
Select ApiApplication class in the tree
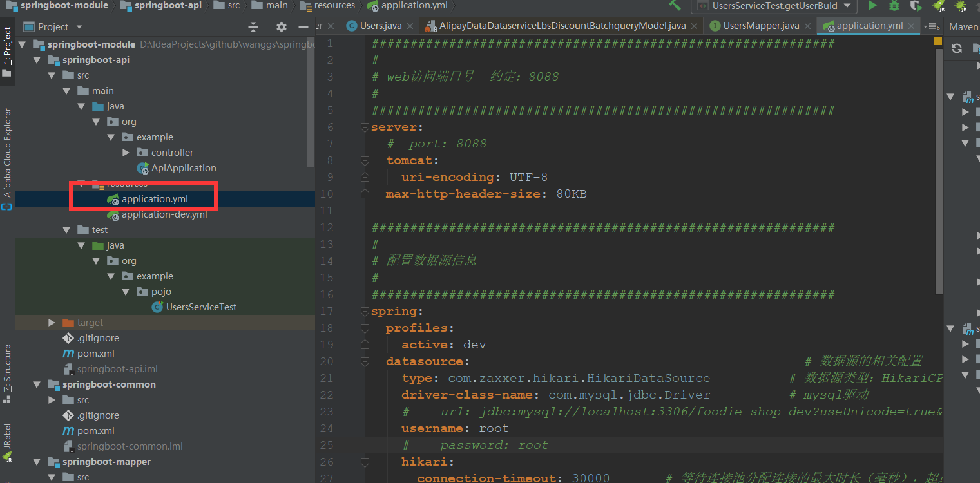point(177,168)
